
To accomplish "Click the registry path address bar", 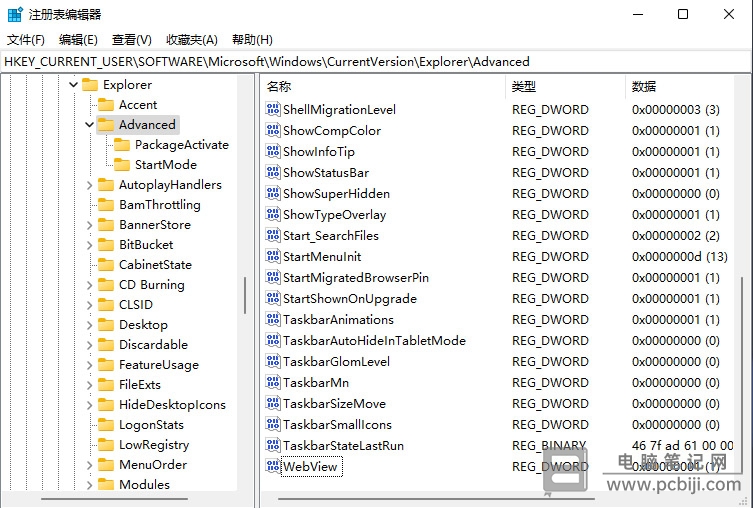I will (x=376, y=61).
